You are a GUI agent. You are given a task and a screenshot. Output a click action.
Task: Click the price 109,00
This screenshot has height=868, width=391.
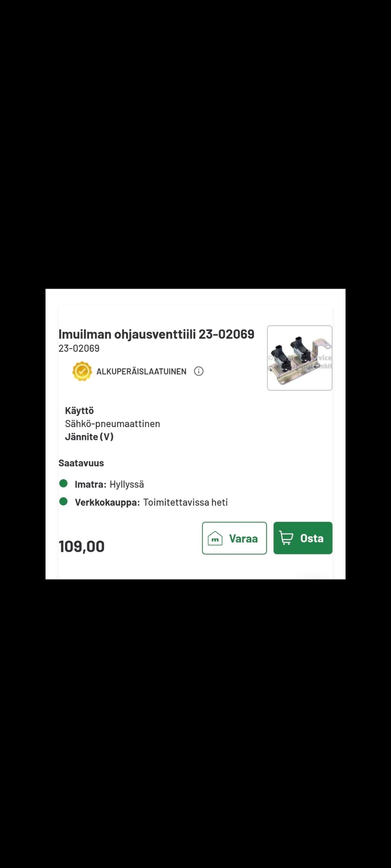[81, 547]
